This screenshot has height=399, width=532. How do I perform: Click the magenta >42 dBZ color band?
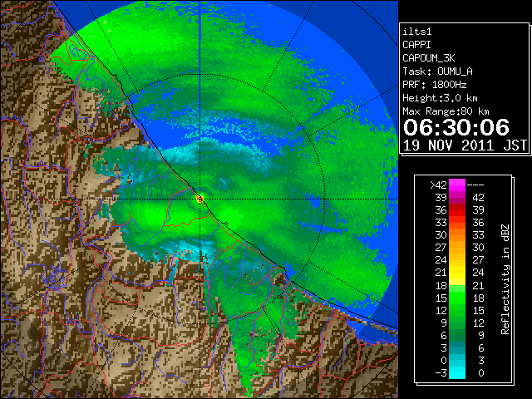[457, 185]
